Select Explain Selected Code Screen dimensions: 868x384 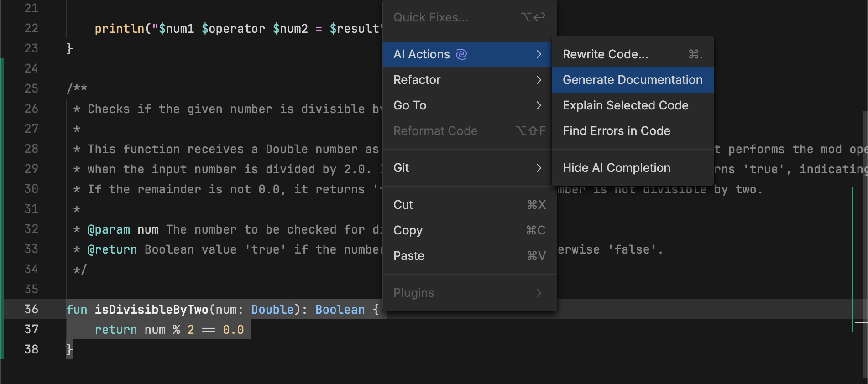click(625, 106)
